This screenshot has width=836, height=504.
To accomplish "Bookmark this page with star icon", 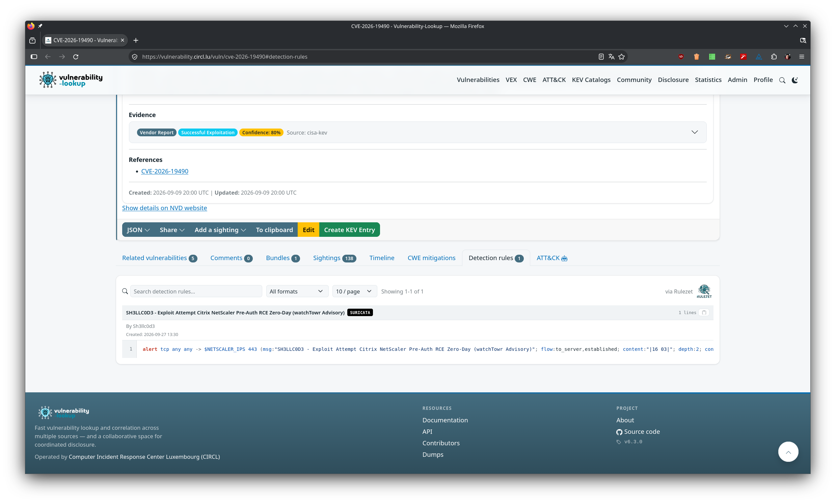I will (621, 57).
